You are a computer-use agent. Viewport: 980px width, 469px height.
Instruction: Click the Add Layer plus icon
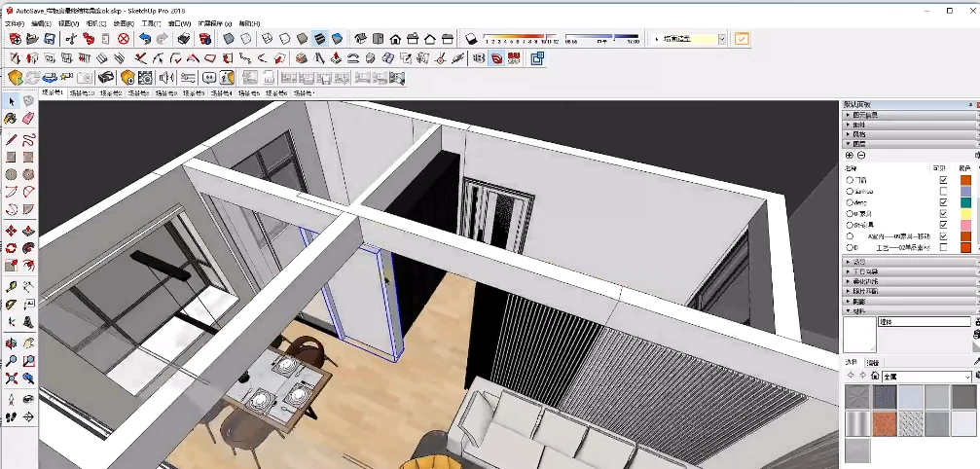[x=849, y=156]
